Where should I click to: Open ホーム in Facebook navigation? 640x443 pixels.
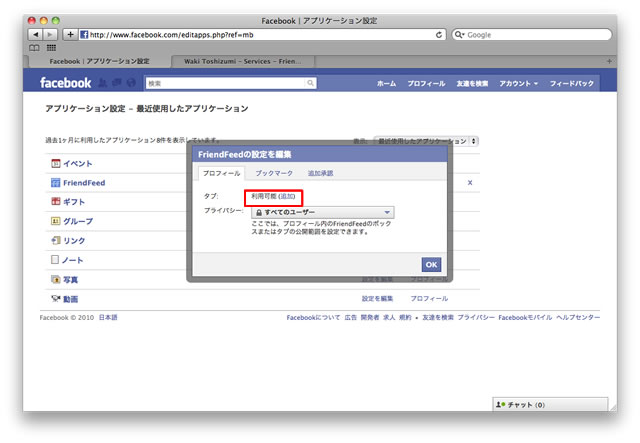[x=386, y=83]
